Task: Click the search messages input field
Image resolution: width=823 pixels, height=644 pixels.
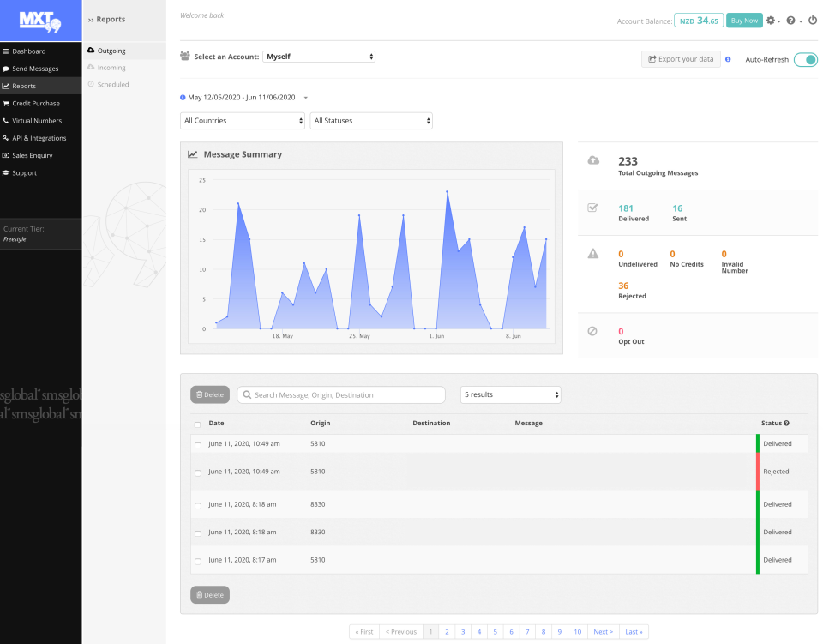Action: [x=340, y=394]
